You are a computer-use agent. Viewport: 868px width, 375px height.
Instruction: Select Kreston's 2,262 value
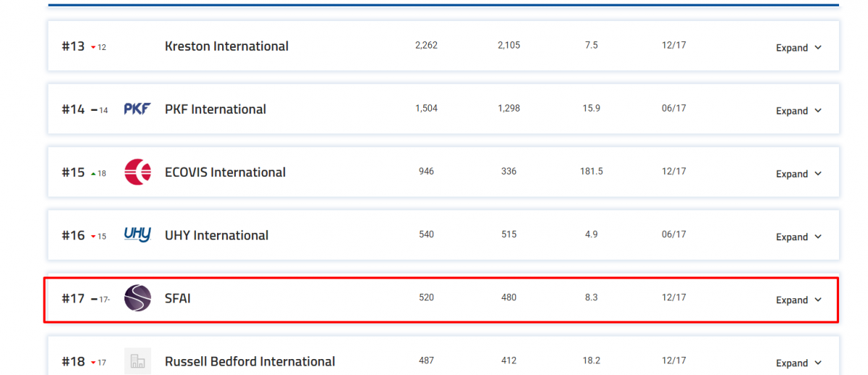pos(426,45)
